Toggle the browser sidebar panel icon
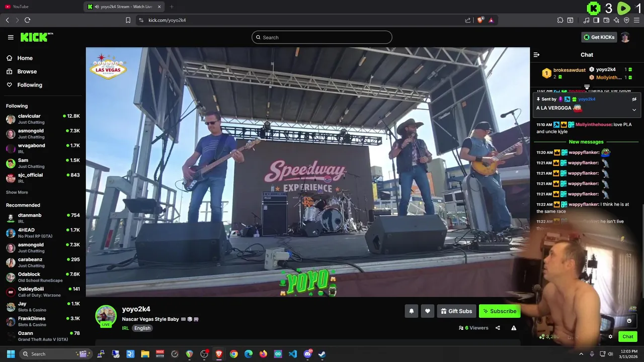This screenshot has height=362, width=644. pos(596,20)
